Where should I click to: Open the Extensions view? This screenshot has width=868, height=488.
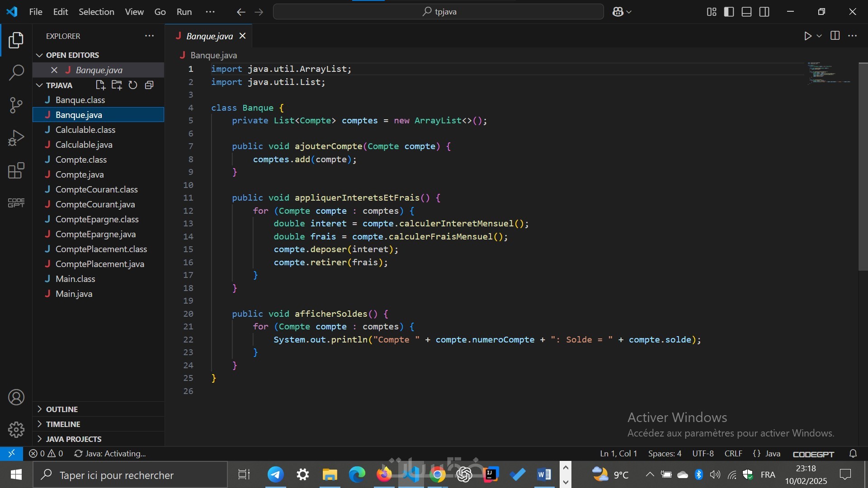point(16,171)
